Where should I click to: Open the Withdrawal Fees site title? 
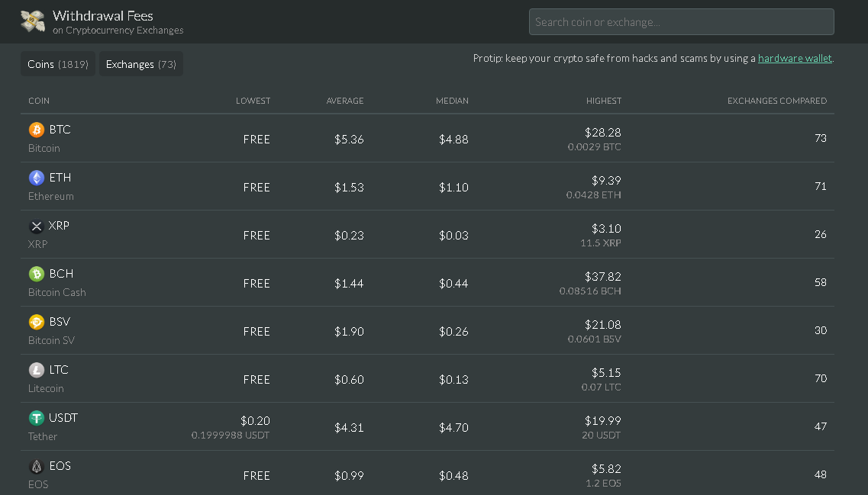click(103, 15)
